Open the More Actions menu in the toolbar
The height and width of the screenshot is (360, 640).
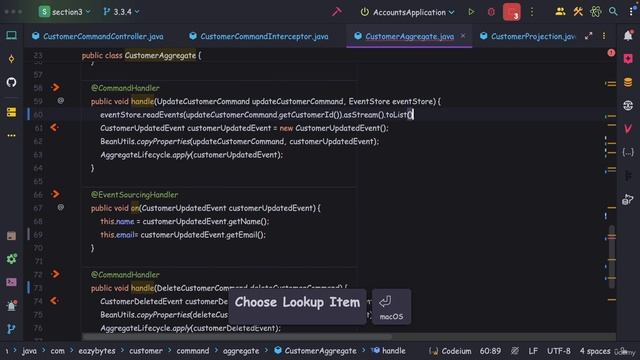532,12
